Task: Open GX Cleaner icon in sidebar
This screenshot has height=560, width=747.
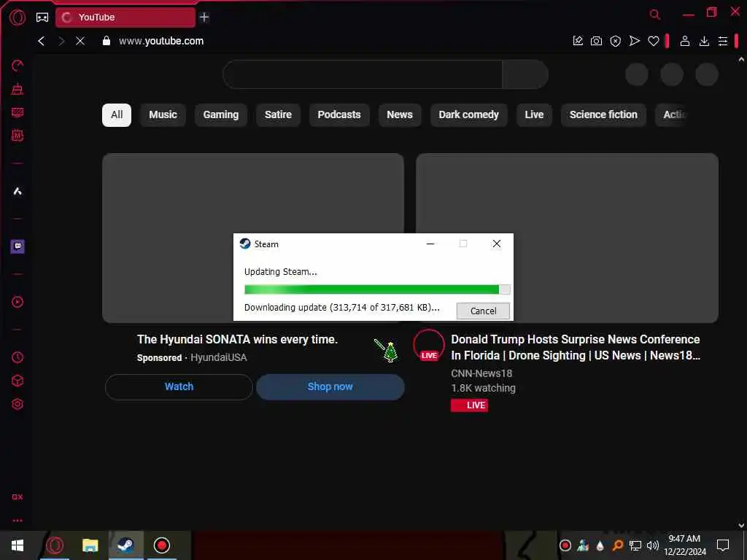Action: (18, 89)
